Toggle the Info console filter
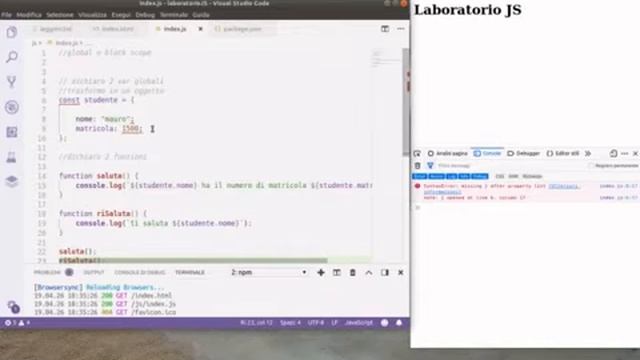This screenshot has height=360, width=640. pos(464,176)
